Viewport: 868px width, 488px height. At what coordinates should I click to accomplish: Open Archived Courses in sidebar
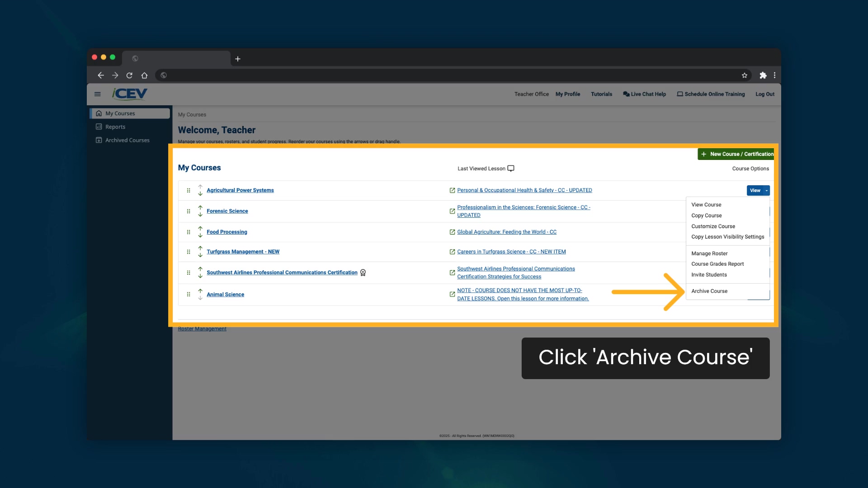127,140
